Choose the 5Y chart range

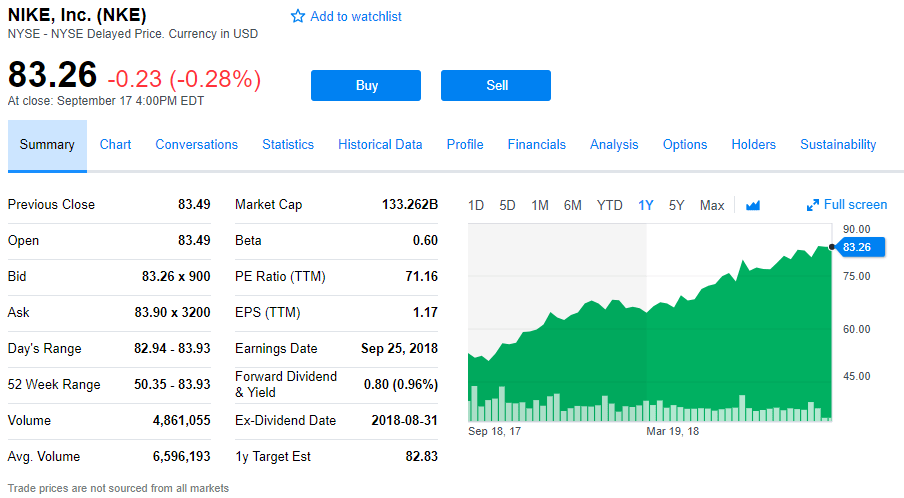tap(676, 205)
